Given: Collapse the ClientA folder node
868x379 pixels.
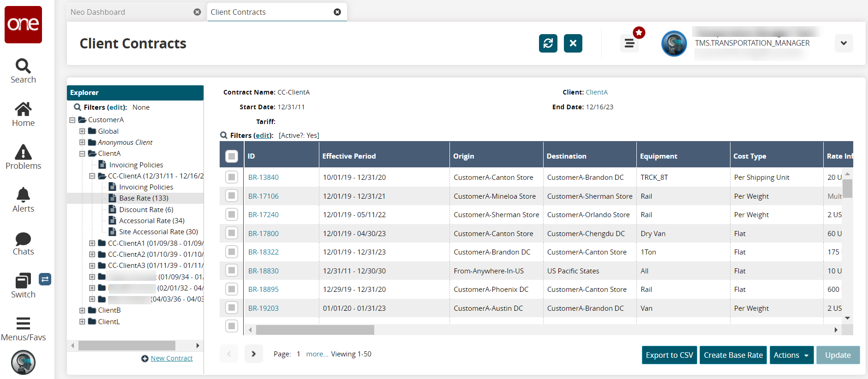Looking at the screenshot, I should pyautogui.click(x=82, y=154).
